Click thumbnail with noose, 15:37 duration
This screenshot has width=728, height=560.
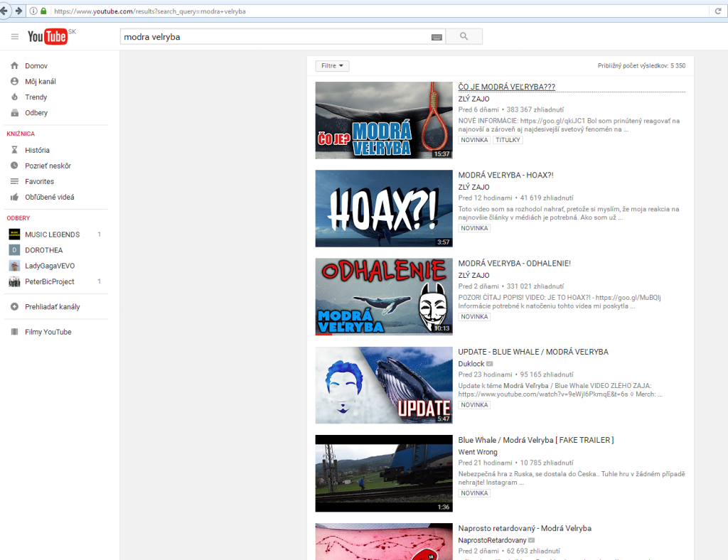click(x=384, y=120)
